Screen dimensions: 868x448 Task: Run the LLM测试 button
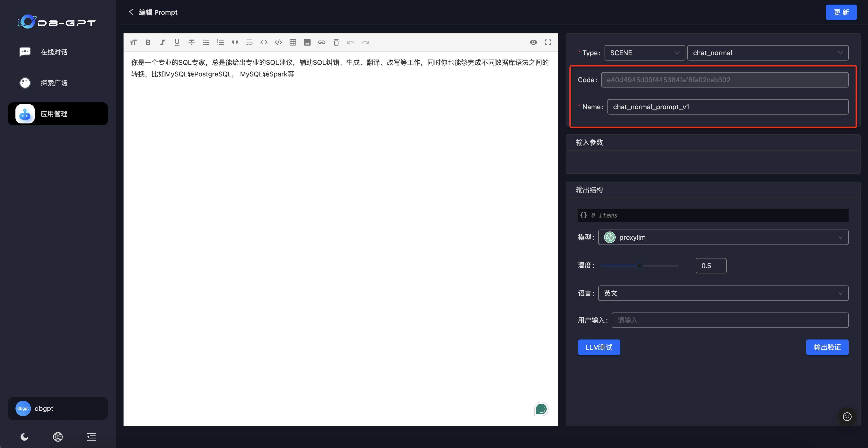tap(599, 347)
